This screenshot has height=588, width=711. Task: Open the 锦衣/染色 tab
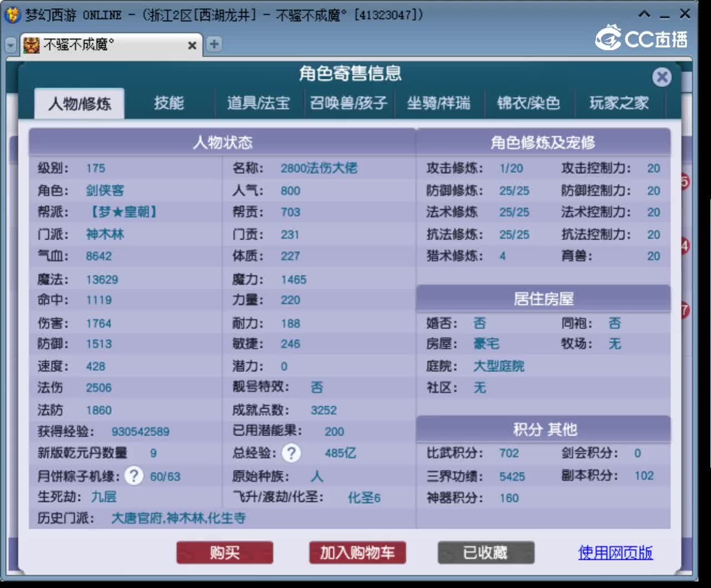[528, 103]
